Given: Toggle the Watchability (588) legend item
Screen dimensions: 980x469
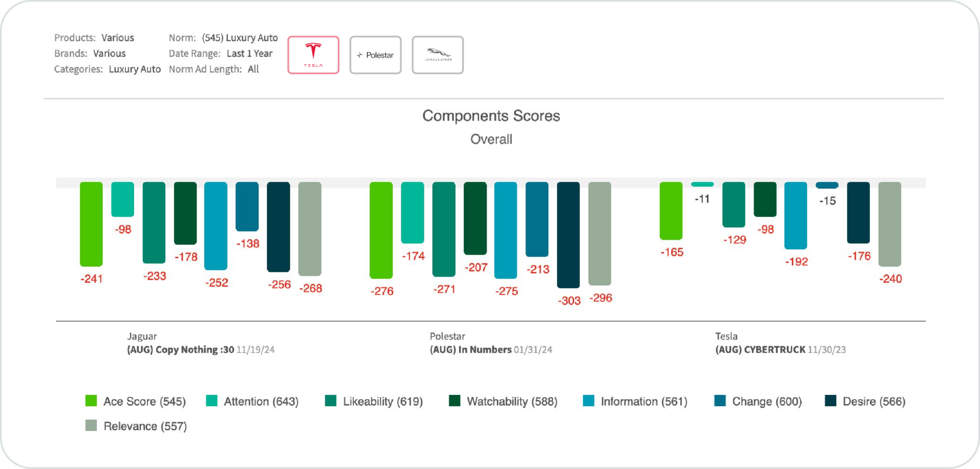Looking at the screenshot, I should pyautogui.click(x=503, y=401).
